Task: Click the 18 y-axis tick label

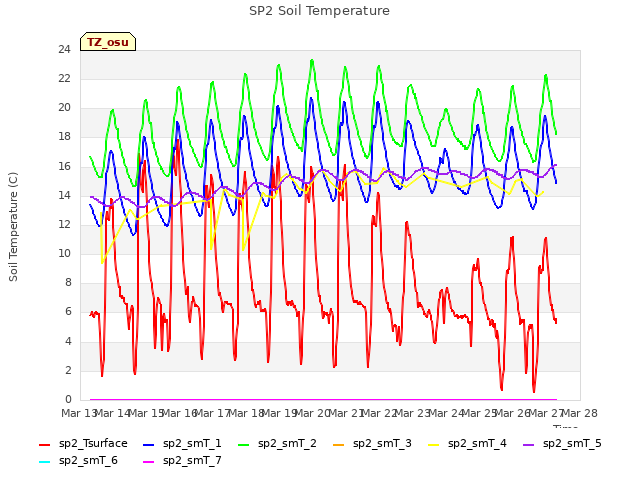Action: tap(64, 137)
